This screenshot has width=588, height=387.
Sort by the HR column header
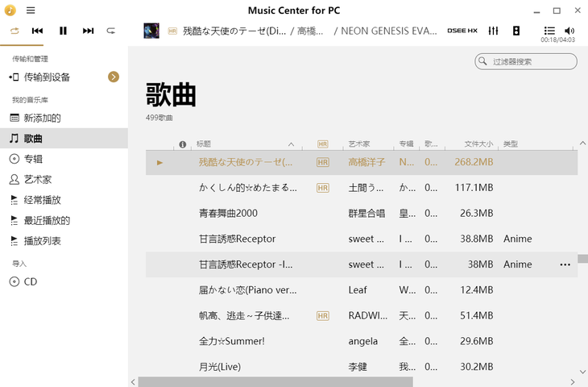click(322, 144)
